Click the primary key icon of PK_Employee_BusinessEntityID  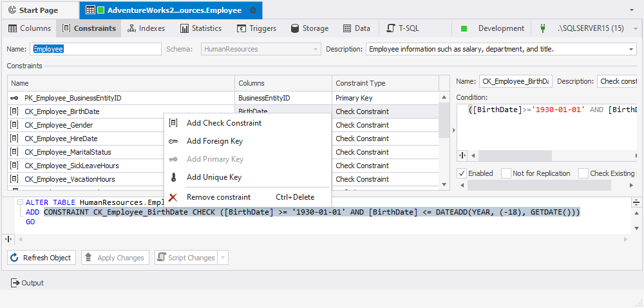14,98
